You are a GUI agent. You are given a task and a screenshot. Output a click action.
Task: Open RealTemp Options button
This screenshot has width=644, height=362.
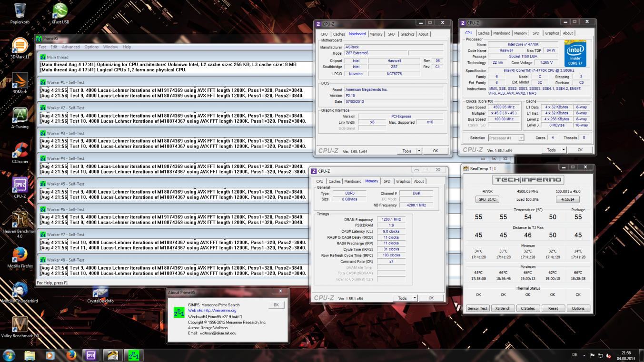pos(578,308)
